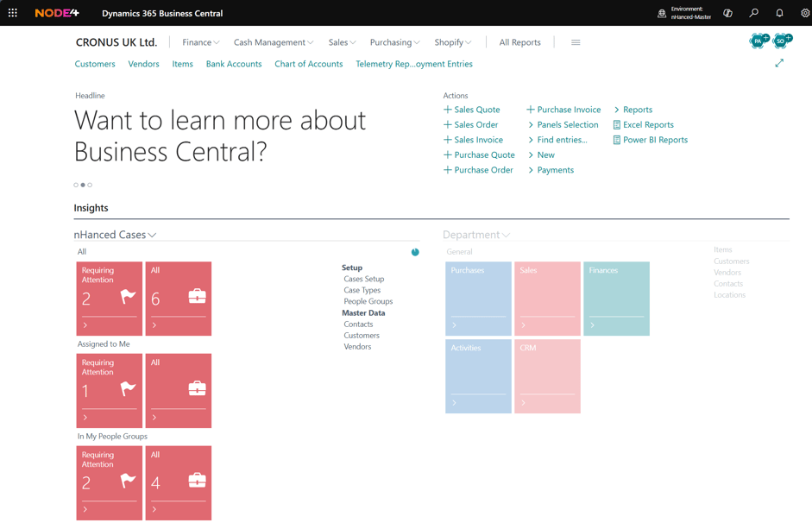Open the environment nHanced-Master icon
The width and height of the screenshot is (812, 529).
pyautogui.click(x=662, y=14)
